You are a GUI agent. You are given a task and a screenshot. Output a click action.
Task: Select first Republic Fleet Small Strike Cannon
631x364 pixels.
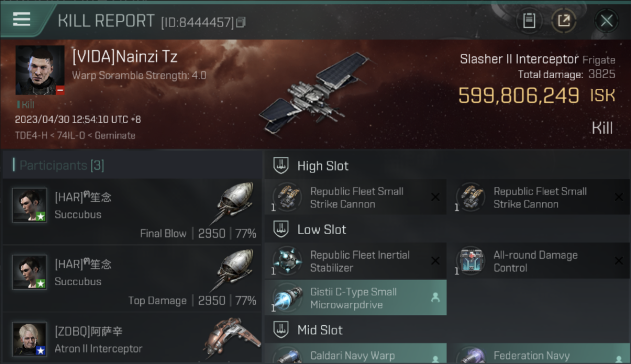pyautogui.click(x=355, y=198)
